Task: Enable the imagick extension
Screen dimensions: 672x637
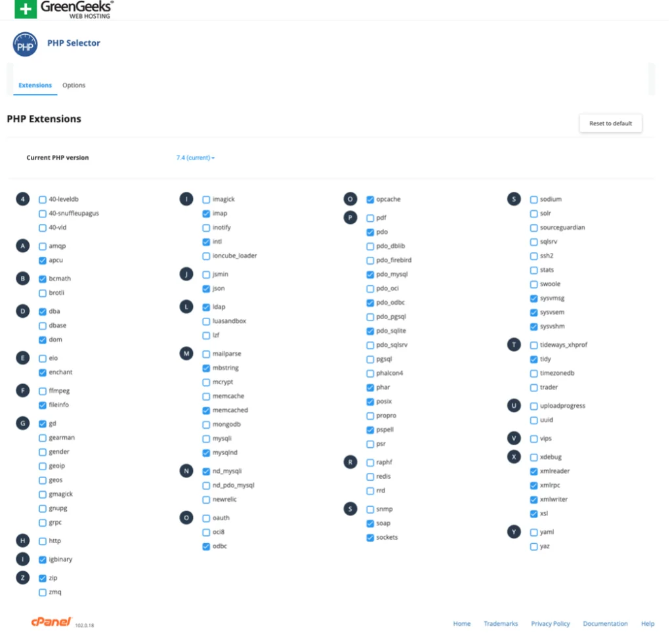Action: pyautogui.click(x=206, y=200)
